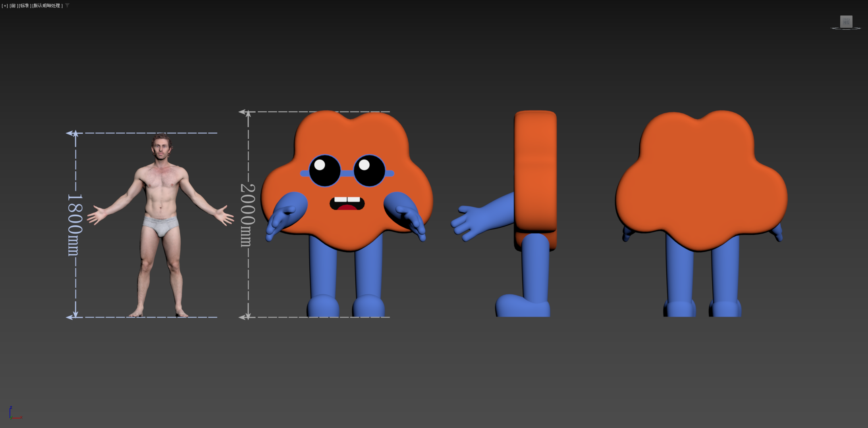
Task: Select the orange character with glasses
Action: coord(347,213)
